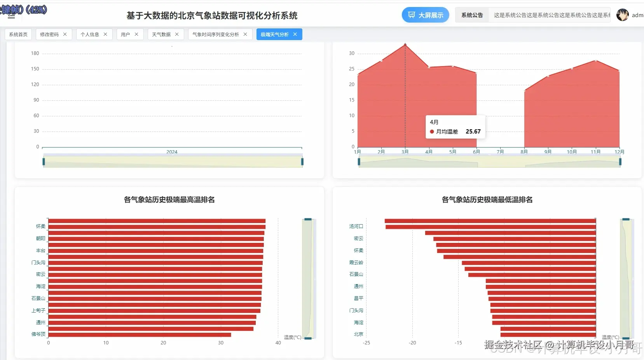644x360 pixels.
Task: Select the 4月 point on monthly temperature chart
Action: pyautogui.click(x=429, y=67)
